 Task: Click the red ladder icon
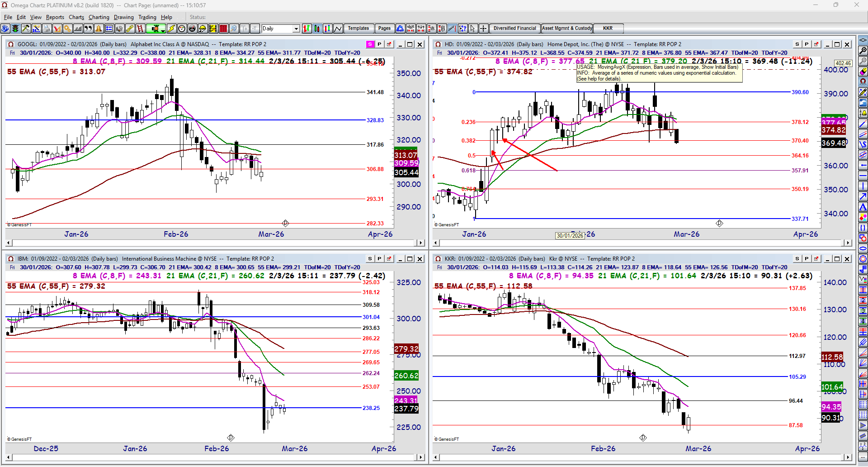coord(140,29)
